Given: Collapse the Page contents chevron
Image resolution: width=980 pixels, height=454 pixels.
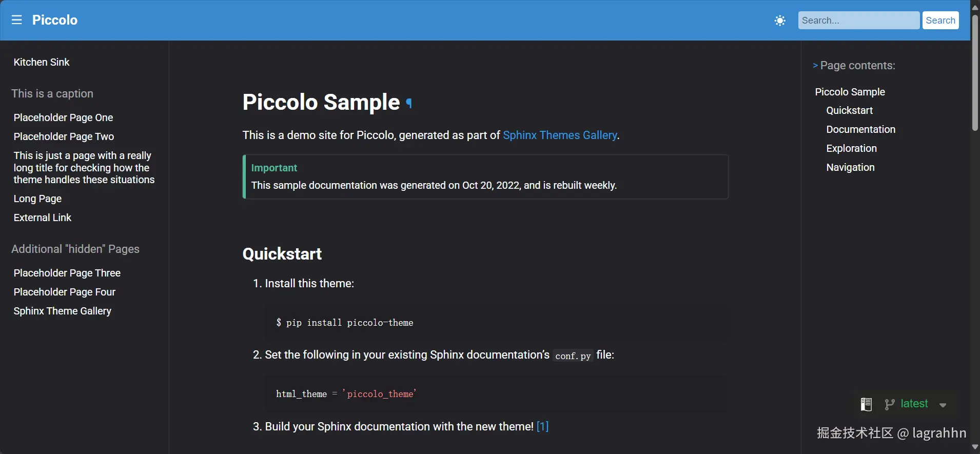Looking at the screenshot, I should [x=815, y=66].
